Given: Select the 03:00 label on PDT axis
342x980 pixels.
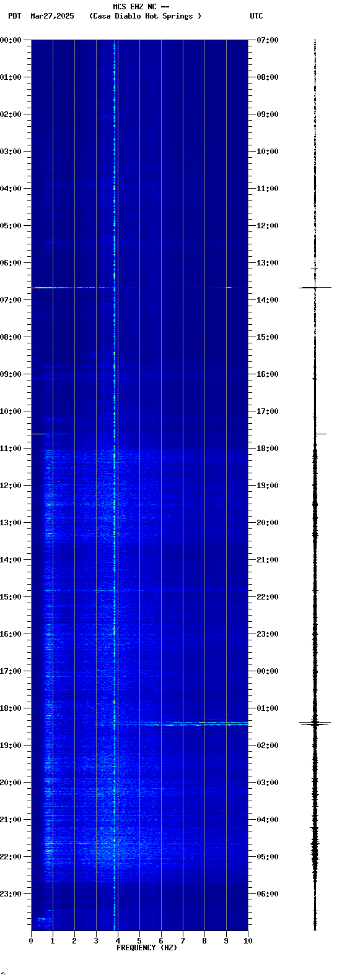Looking at the screenshot, I should tap(12, 152).
